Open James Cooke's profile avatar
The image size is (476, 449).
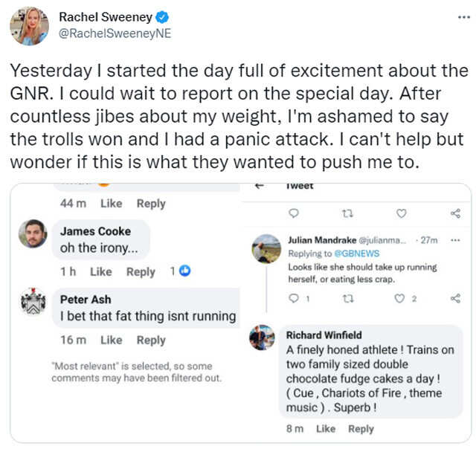click(x=33, y=233)
